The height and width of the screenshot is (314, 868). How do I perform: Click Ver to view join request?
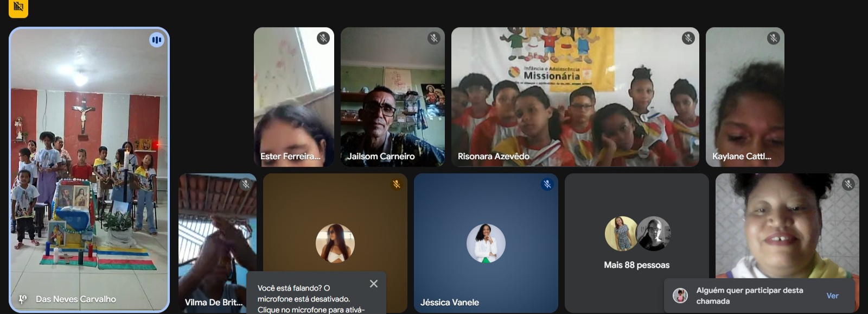coord(832,296)
